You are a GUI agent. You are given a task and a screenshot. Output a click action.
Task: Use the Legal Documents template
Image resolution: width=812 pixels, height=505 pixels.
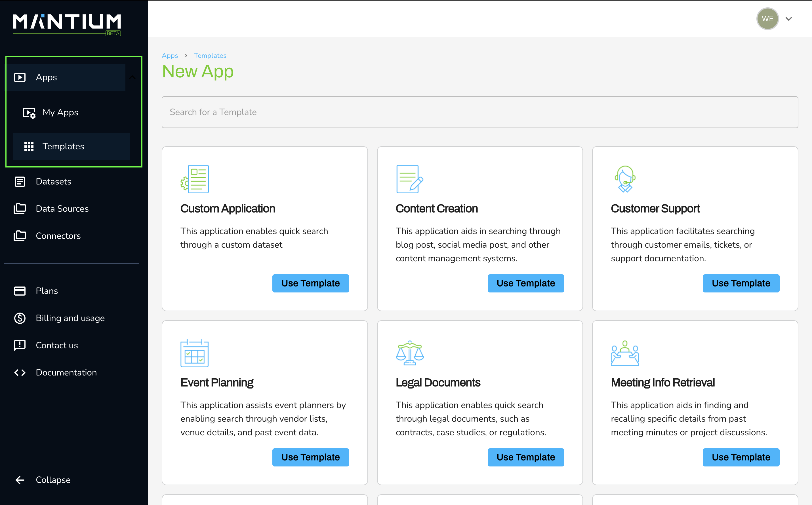point(525,457)
